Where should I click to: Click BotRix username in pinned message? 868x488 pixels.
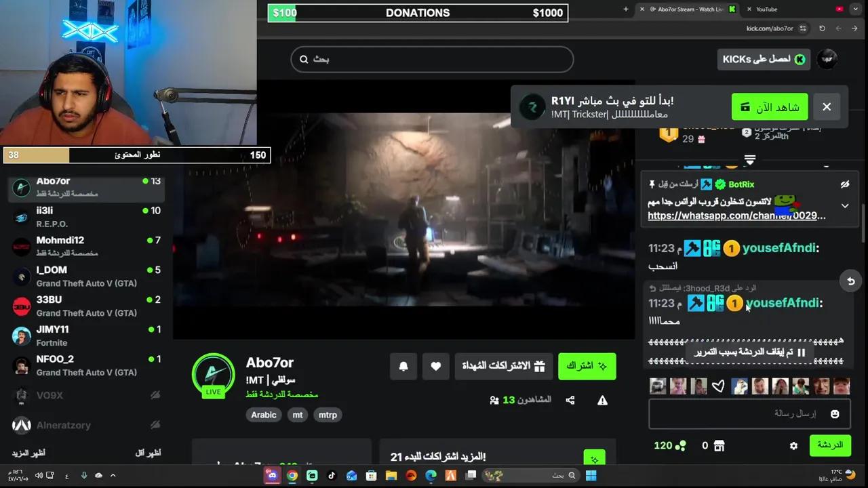pyautogui.click(x=741, y=184)
